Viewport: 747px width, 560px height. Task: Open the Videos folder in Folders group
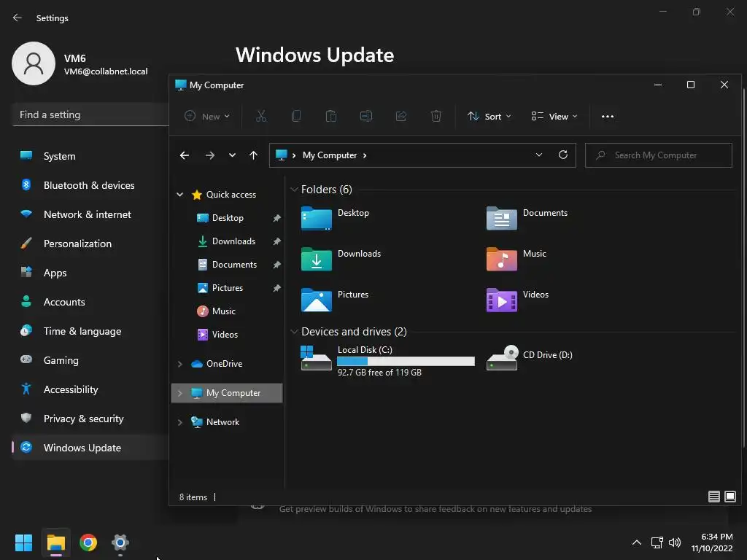tap(518, 300)
